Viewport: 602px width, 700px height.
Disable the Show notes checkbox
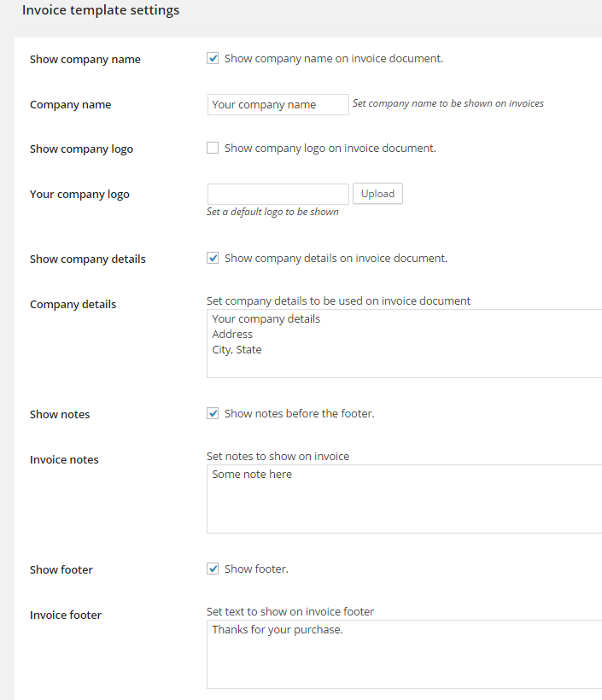click(213, 413)
